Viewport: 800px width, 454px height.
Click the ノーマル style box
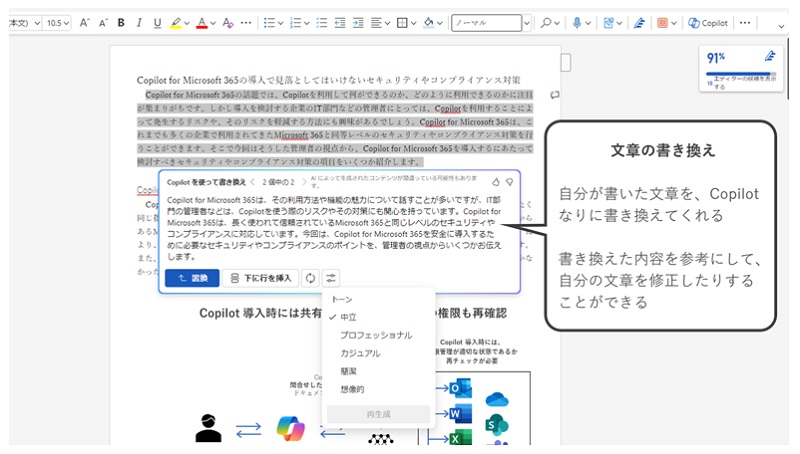point(486,23)
